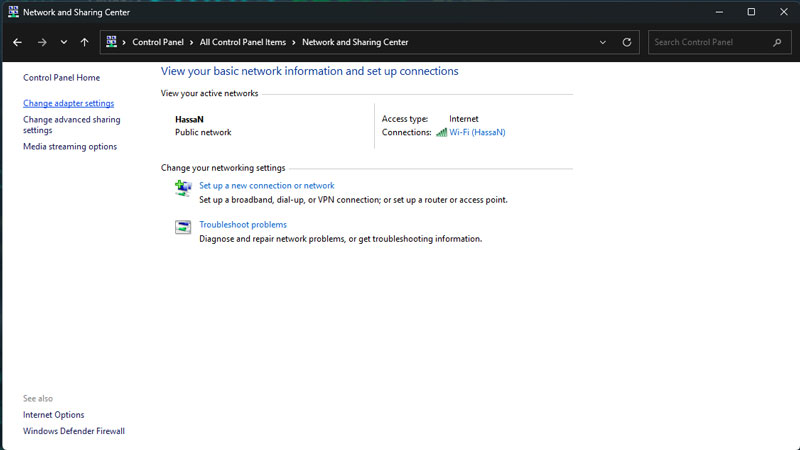Minimize the Network and Sharing Center window
The height and width of the screenshot is (450, 800).
click(719, 12)
